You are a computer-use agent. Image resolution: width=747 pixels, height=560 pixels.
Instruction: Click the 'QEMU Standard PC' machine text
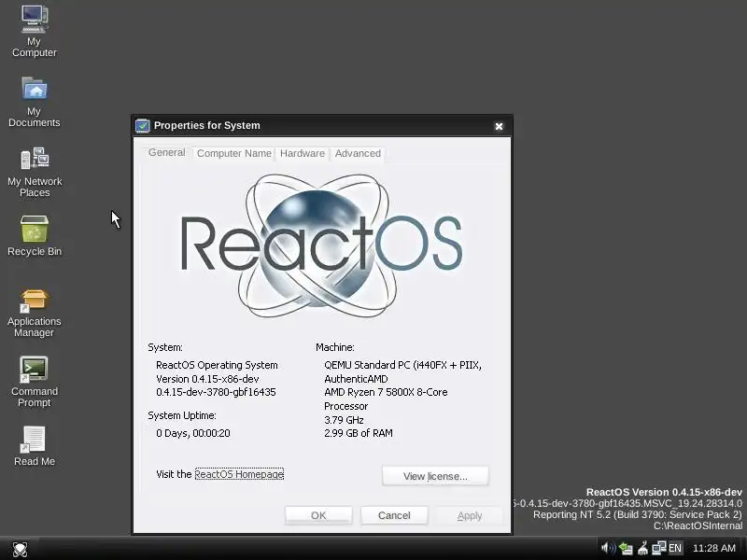pos(402,365)
